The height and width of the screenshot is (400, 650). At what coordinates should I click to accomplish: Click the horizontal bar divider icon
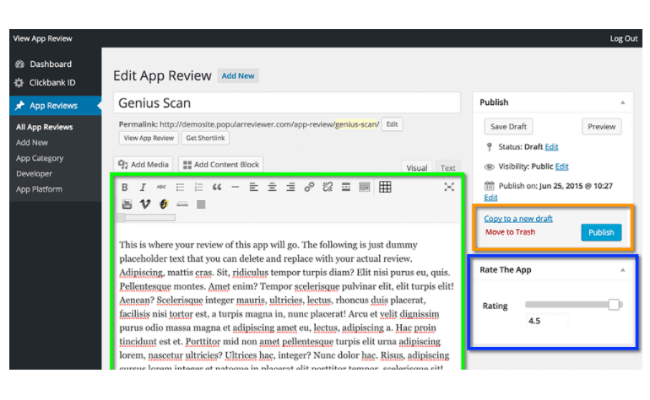coord(182,204)
